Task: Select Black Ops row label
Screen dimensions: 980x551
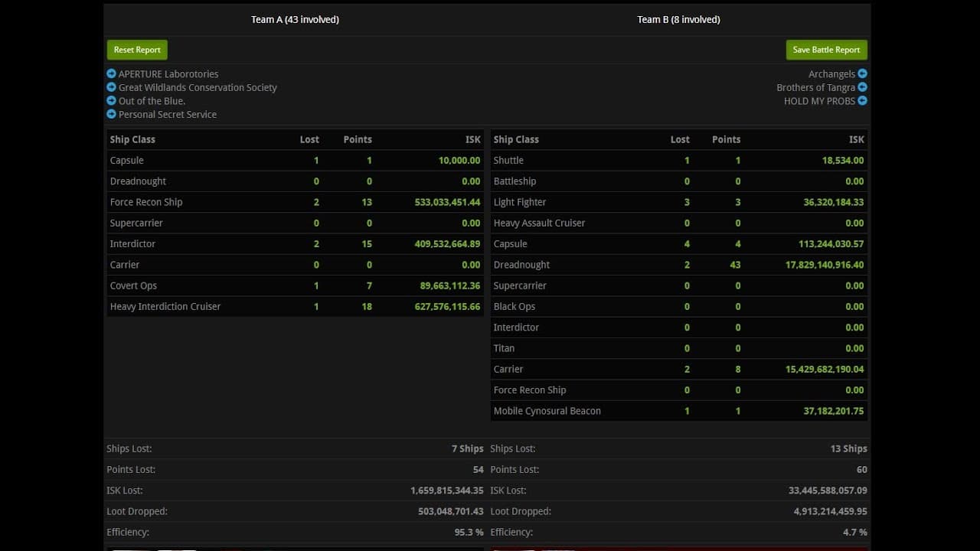Action: coord(514,306)
